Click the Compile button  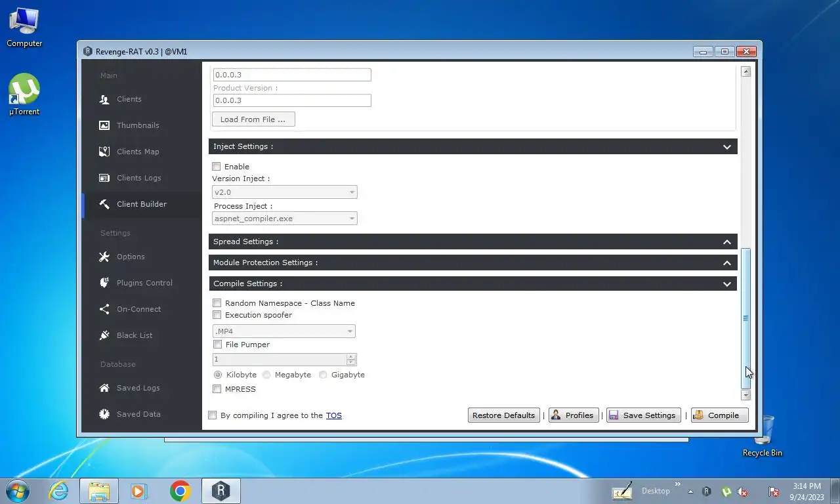(x=719, y=415)
